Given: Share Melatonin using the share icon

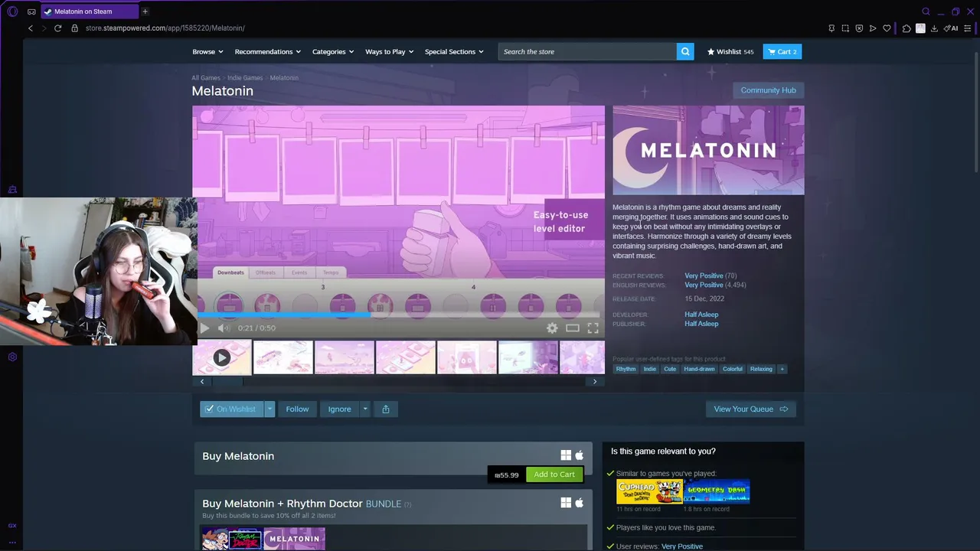Looking at the screenshot, I should (x=386, y=409).
